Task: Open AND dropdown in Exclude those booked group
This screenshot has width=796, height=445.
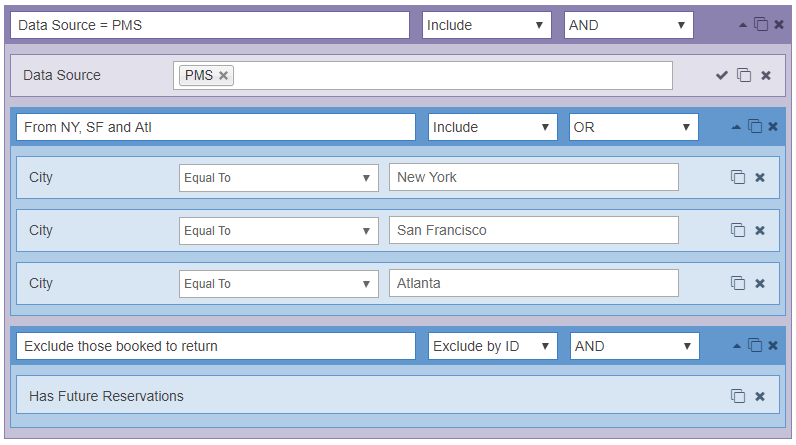Action: 635,346
